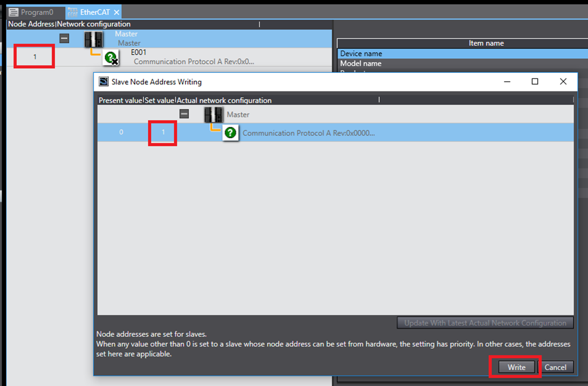Select the unknown slave icon in dialog

[230, 133]
